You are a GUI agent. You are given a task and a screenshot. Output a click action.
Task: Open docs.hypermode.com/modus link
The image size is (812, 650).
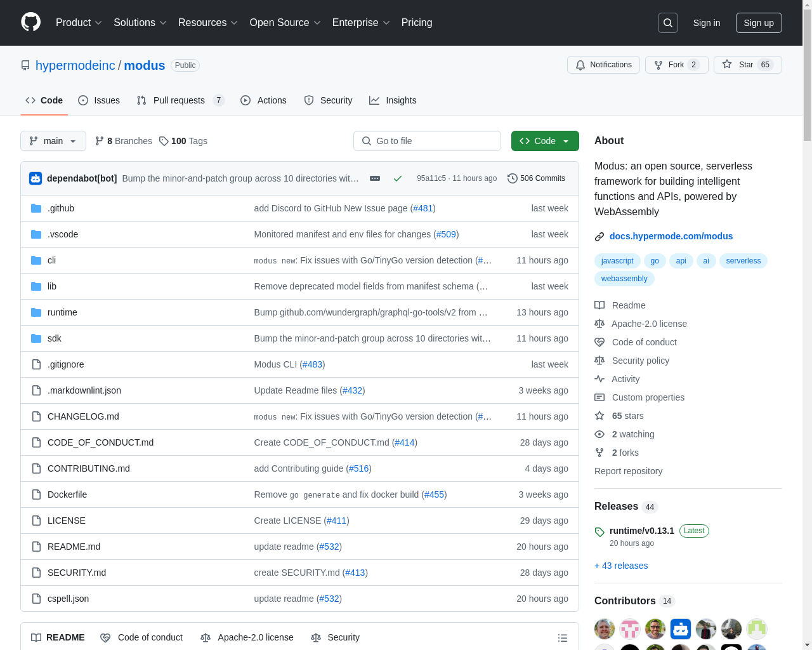671,236
